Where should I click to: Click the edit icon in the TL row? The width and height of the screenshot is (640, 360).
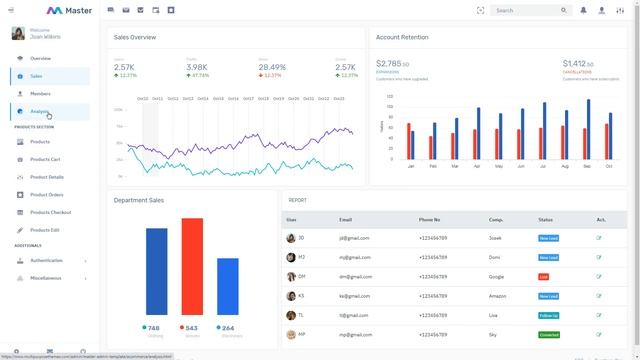pyautogui.click(x=599, y=316)
